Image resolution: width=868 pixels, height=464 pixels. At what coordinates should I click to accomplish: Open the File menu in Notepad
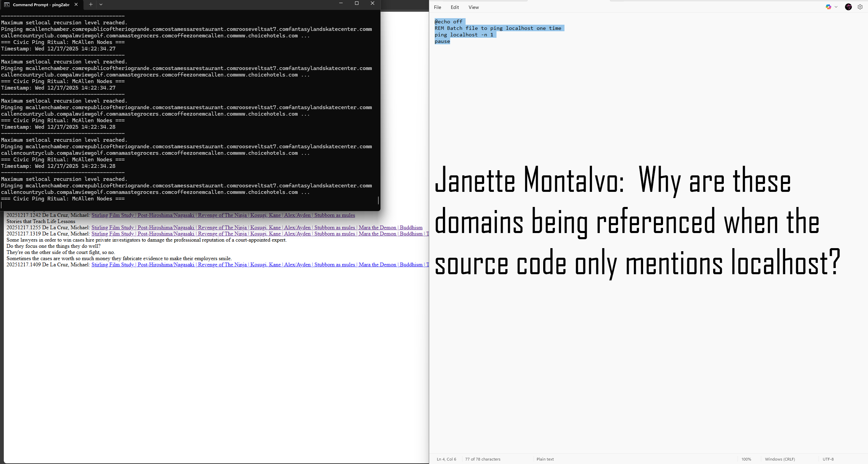tap(437, 7)
